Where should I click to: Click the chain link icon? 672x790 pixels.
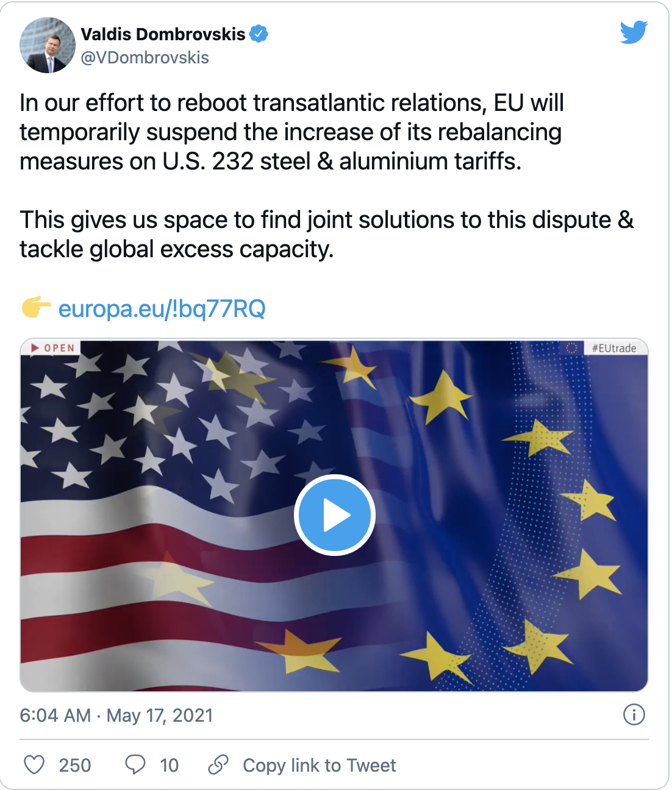[218, 764]
